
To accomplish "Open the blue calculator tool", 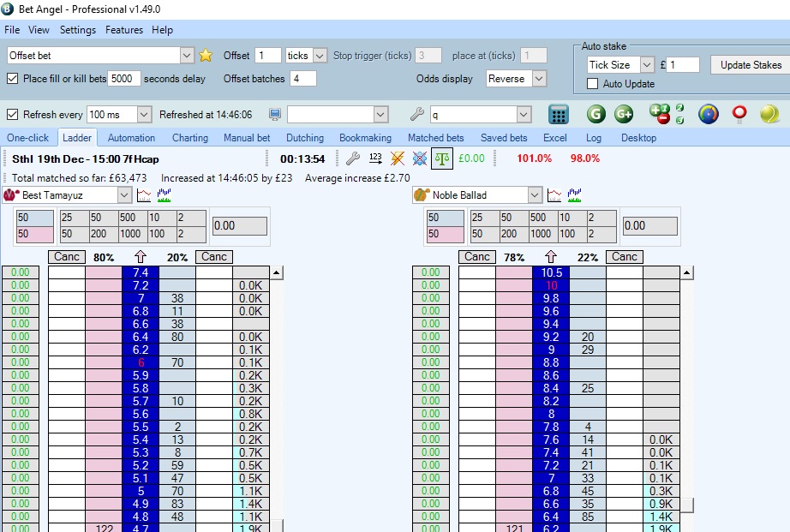I will tap(559, 115).
